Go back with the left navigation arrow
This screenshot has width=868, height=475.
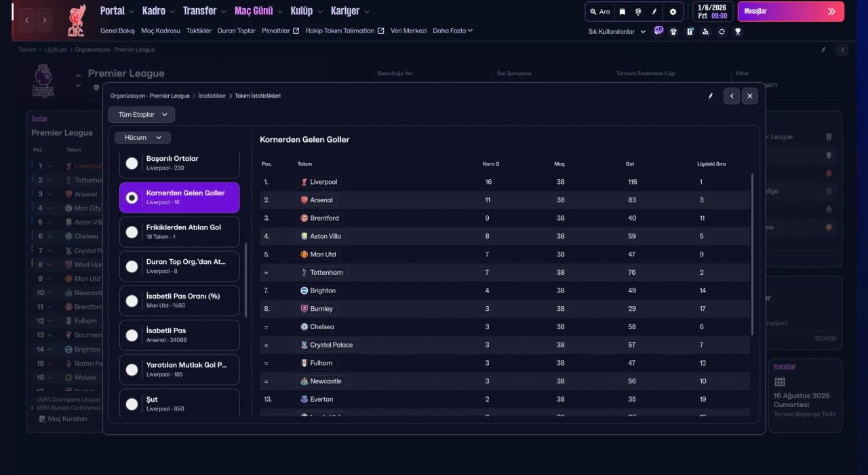(x=26, y=20)
